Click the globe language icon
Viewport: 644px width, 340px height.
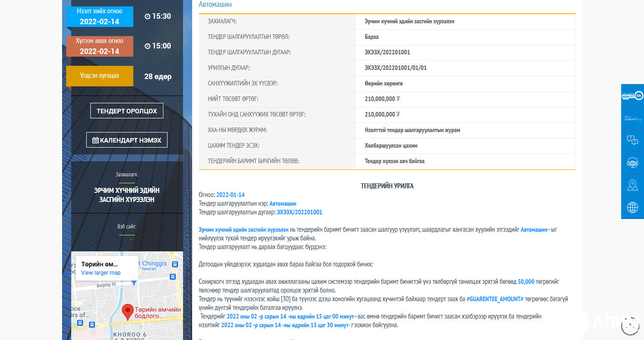click(x=633, y=207)
